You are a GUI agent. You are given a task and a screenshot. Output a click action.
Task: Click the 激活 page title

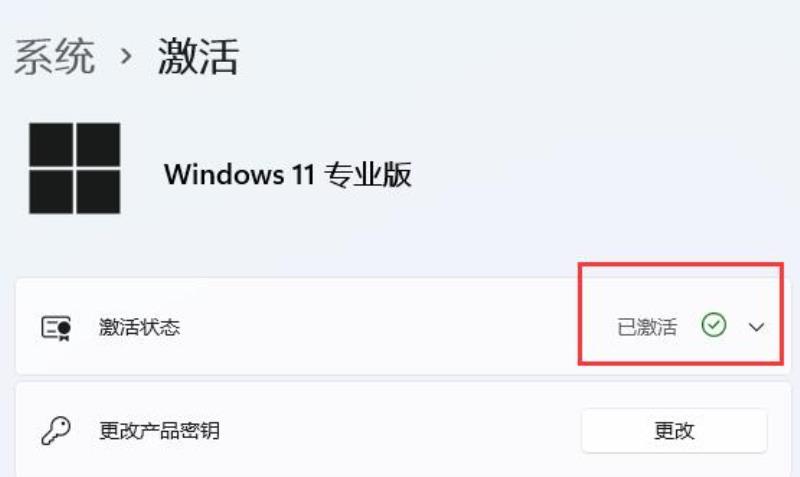pyautogui.click(x=198, y=56)
